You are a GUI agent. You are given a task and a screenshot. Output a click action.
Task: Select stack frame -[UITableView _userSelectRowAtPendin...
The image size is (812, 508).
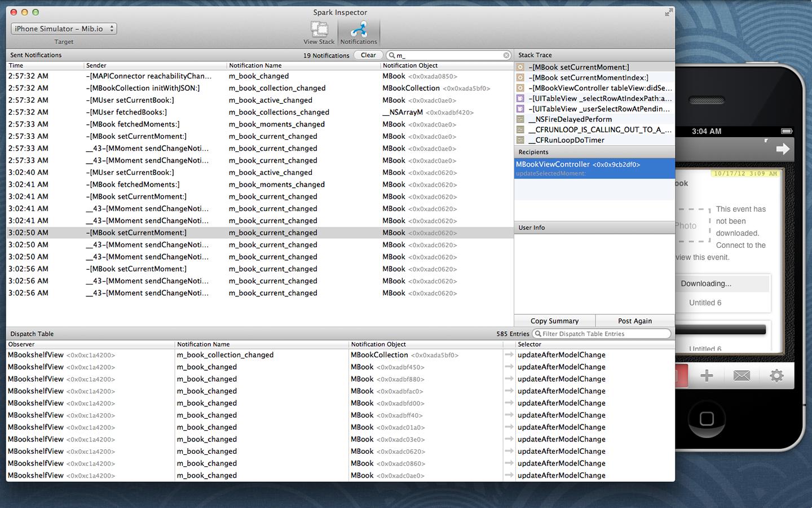594,109
